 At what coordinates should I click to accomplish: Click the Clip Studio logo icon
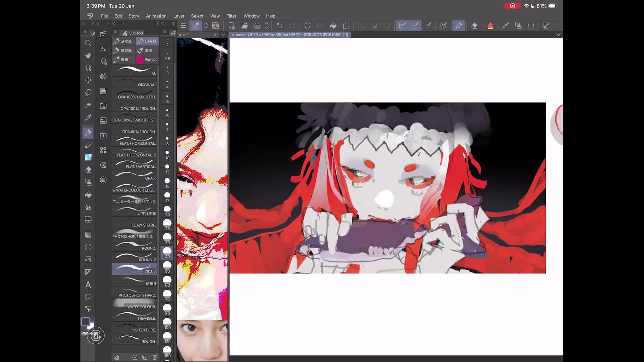(90, 16)
